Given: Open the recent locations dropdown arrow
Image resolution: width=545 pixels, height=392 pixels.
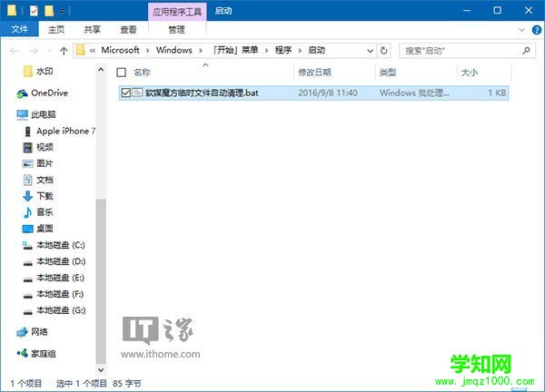Looking at the screenshot, I should (x=50, y=52).
